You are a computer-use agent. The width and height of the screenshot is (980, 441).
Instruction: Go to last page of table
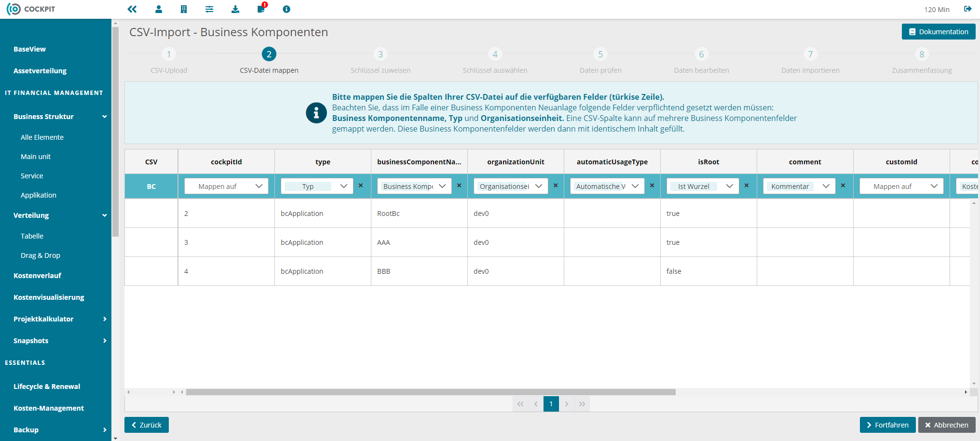coord(582,404)
